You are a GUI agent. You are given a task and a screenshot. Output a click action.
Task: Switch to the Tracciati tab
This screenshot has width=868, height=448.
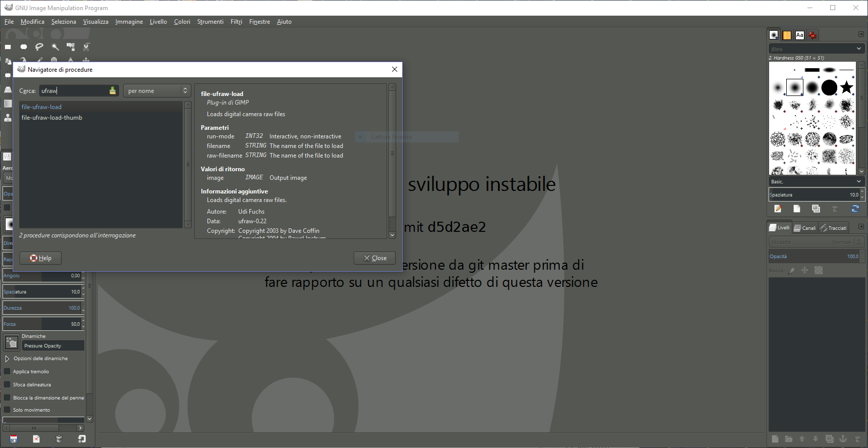(834, 228)
